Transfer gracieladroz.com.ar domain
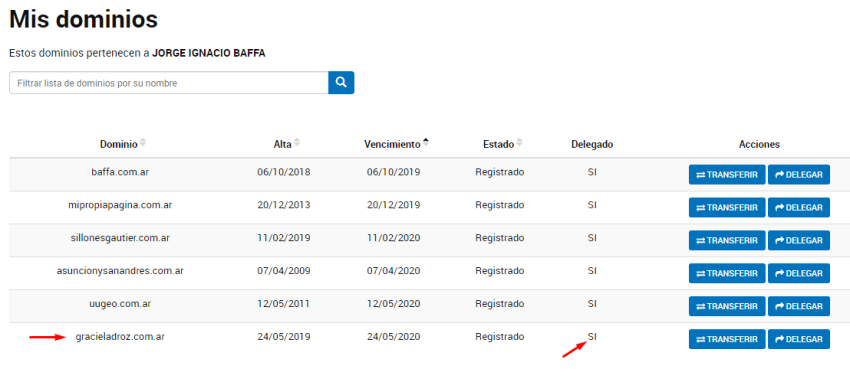Image resolution: width=850 pixels, height=369 pixels. (727, 339)
